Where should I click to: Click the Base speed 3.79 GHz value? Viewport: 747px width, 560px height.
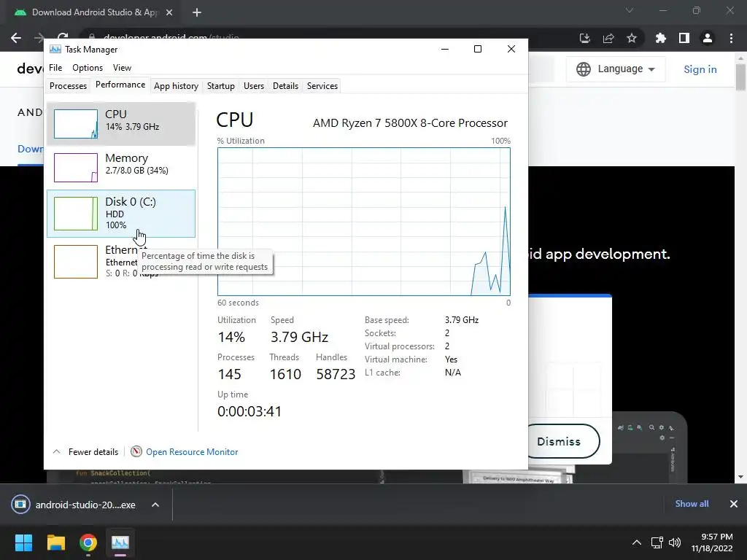[462, 320]
